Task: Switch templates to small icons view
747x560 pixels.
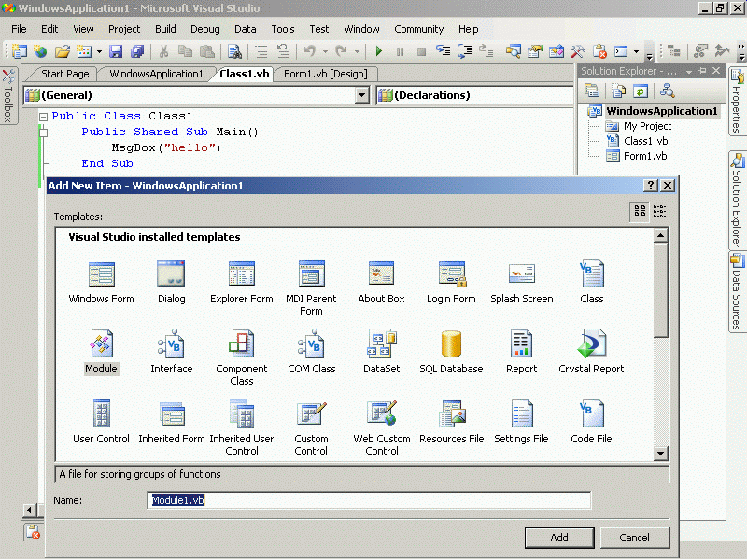Action: pyautogui.click(x=660, y=212)
